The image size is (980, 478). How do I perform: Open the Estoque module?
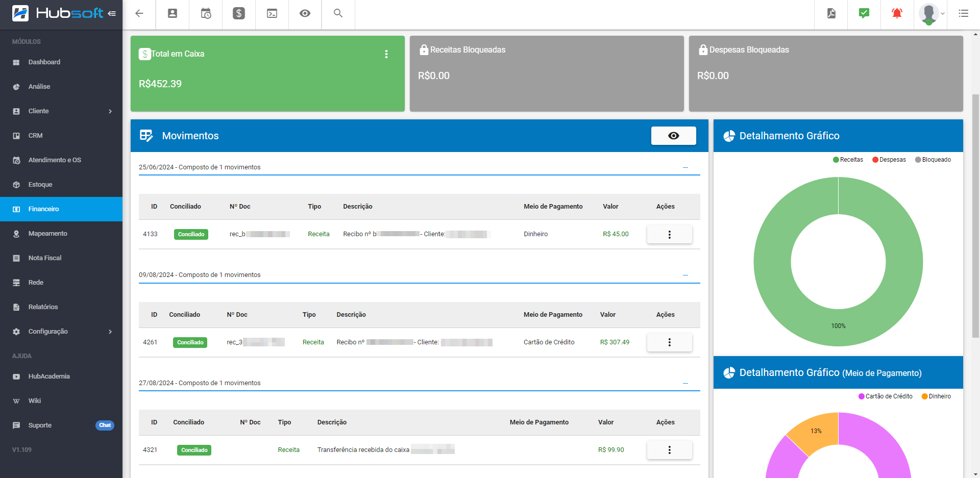pyautogui.click(x=61, y=185)
